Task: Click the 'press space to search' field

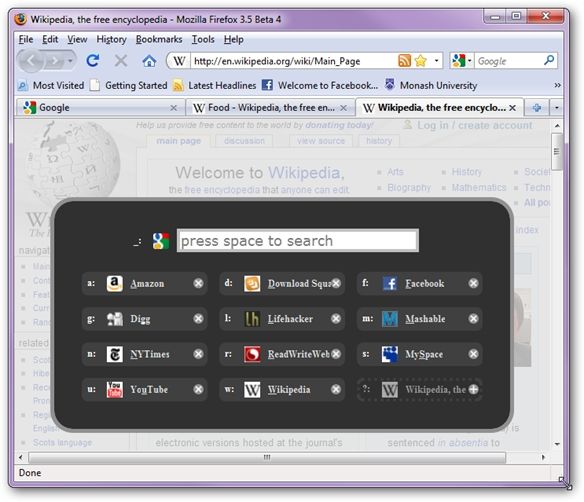Action: click(x=298, y=241)
